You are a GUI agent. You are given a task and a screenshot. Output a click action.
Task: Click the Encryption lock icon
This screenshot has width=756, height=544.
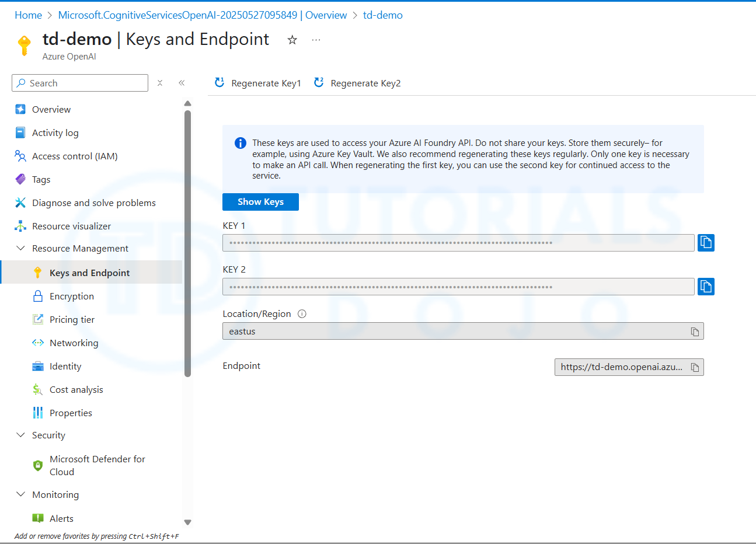(38, 296)
